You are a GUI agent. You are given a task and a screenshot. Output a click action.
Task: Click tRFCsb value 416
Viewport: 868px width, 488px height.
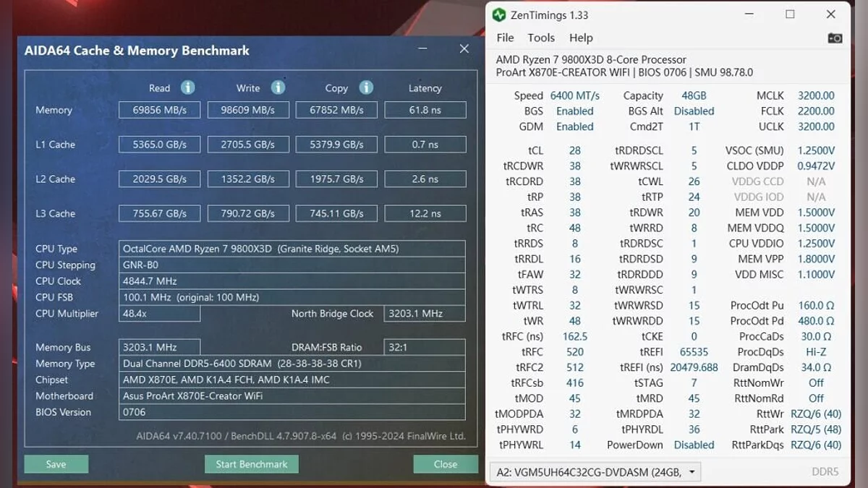click(575, 383)
